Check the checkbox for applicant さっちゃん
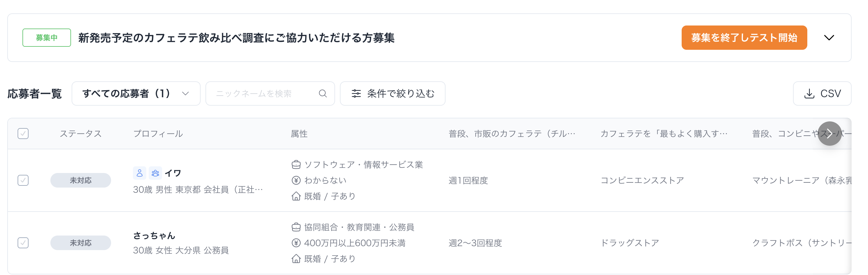868x275 pixels. pyautogui.click(x=23, y=243)
